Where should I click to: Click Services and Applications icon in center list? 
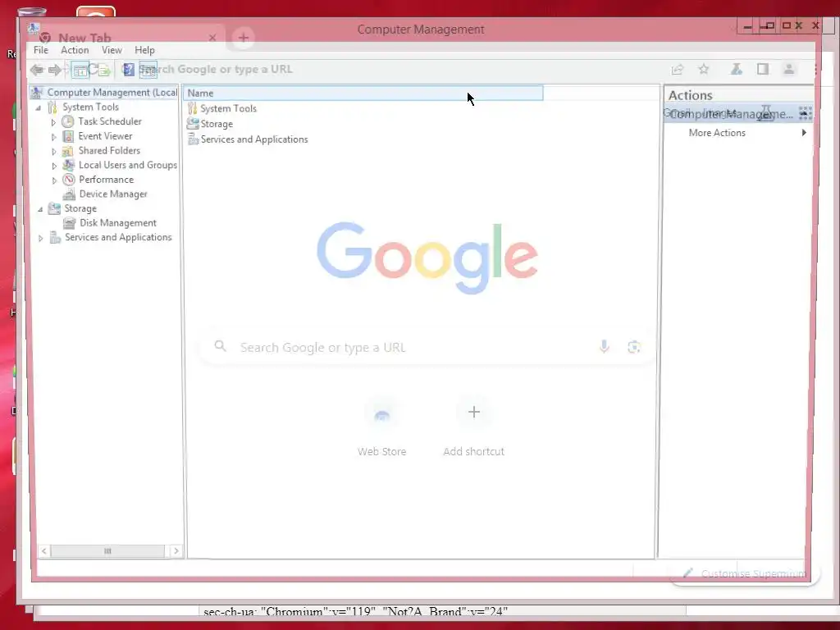coord(193,139)
